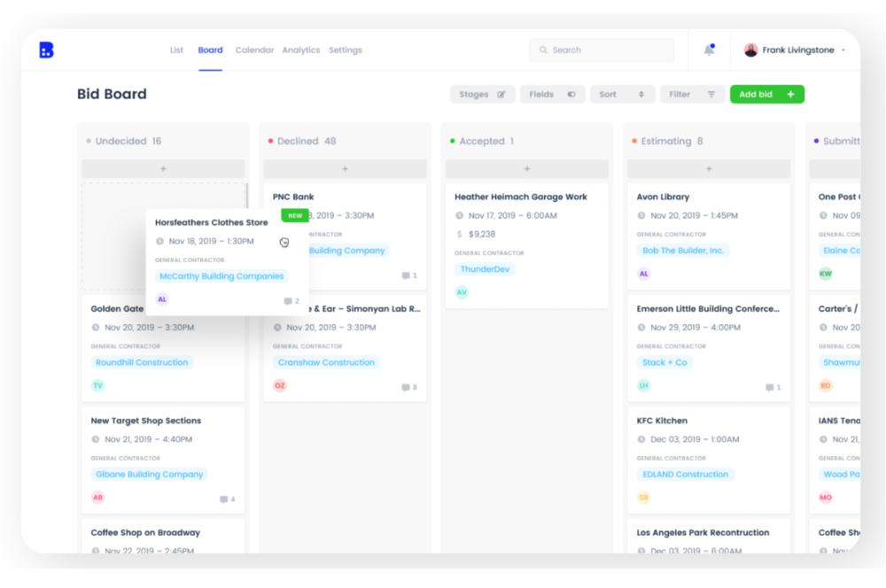Open comments on the Horsefeathers Clothes Store card
This screenshot has height=588, width=886.
[291, 301]
